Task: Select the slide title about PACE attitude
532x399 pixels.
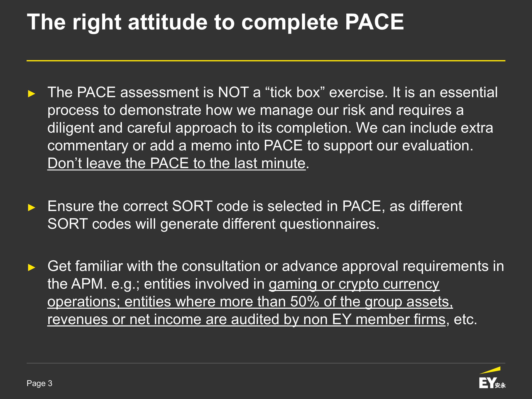Action: click(215, 22)
